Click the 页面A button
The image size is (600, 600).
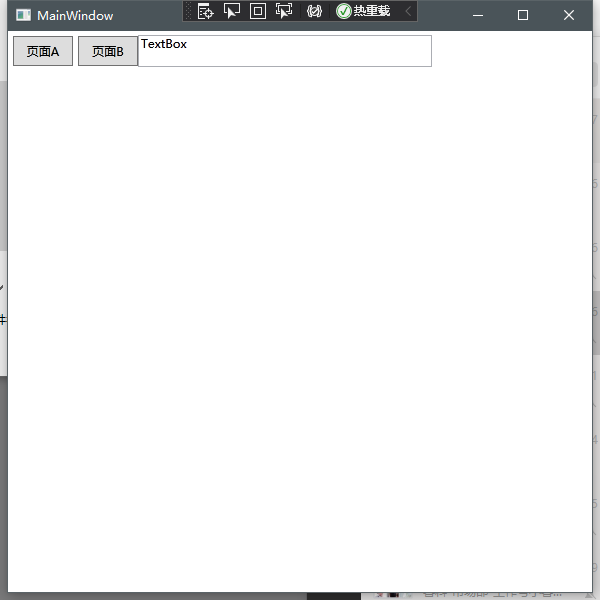point(43,51)
